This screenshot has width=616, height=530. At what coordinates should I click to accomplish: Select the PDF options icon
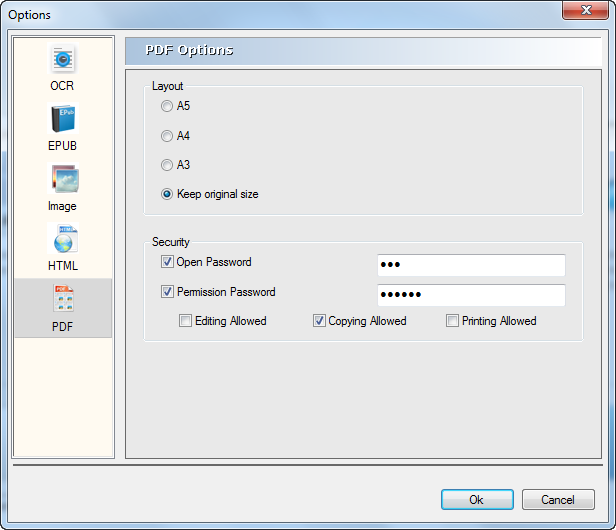(63, 298)
